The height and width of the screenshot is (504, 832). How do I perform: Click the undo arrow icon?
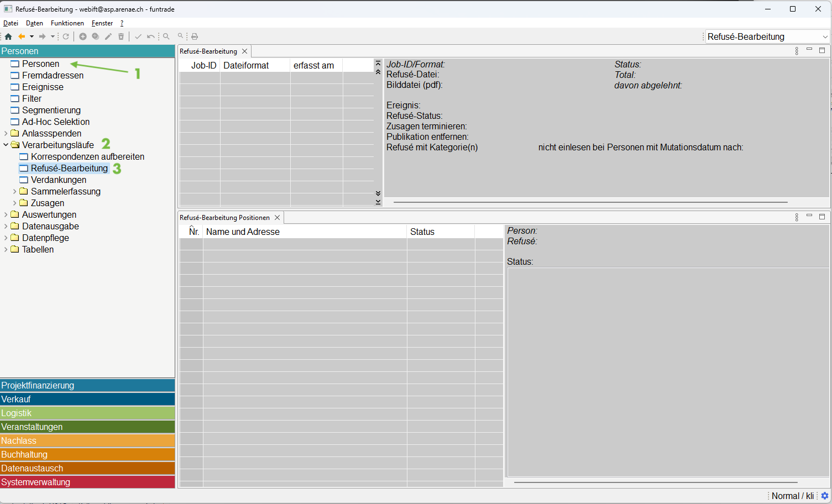(150, 36)
